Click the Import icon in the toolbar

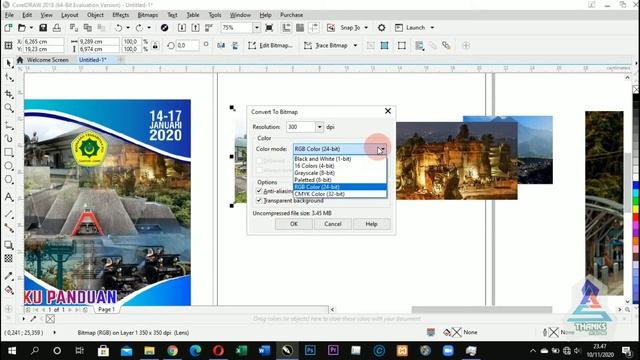coord(182,28)
